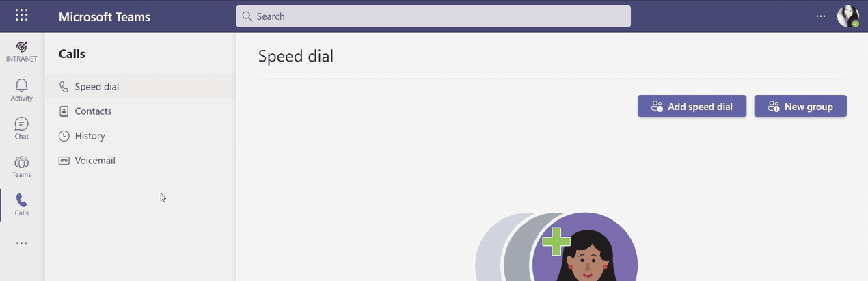Image resolution: width=868 pixels, height=281 pixels.
Task: Open the Activity bell icon
Action: pos(22,90)
